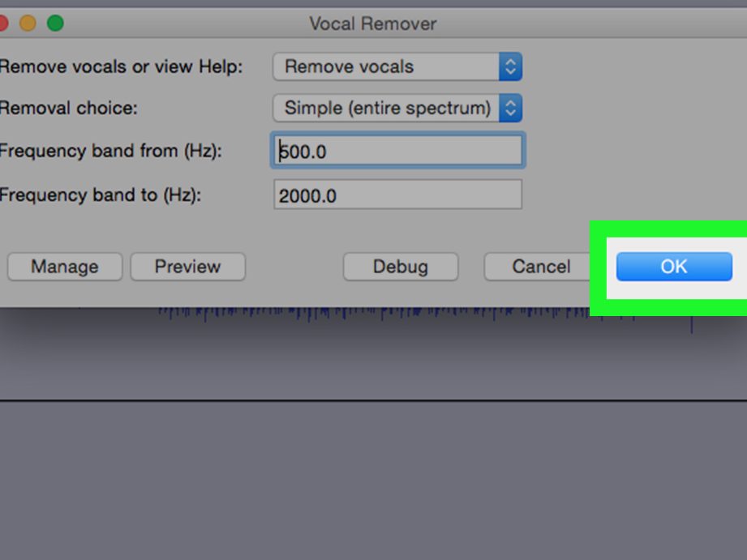Image resolution: width=747 pixels, height=560 pixels.
Task: Minimize the dialog with the yellow button
Action: (28, 24)
